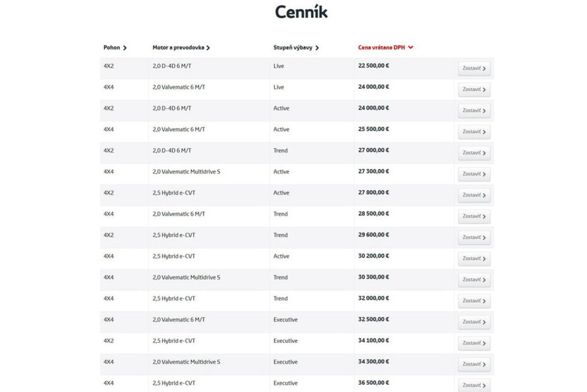Viewport: 587px width, 392px height.
Task: Open configurator for 32 000,00 € Hybrid Trend
Action: pyautogui.click(x=474, y=301)
